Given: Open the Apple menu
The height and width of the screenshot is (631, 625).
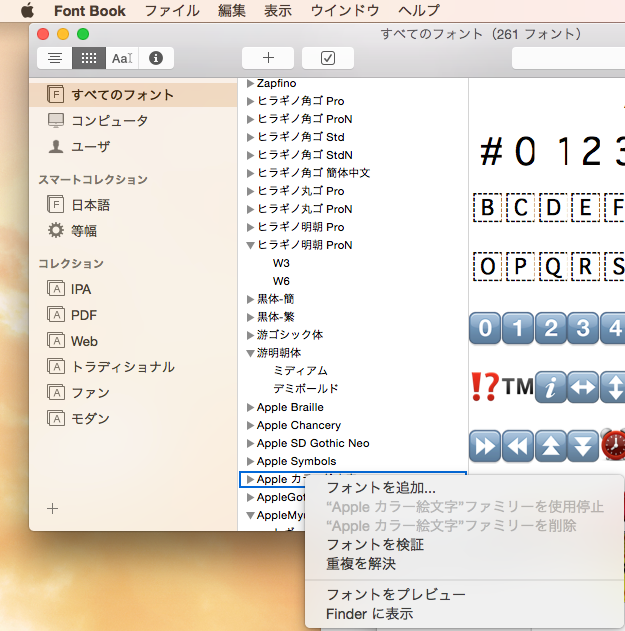Looking at the screenshot, I should (27, 10).
